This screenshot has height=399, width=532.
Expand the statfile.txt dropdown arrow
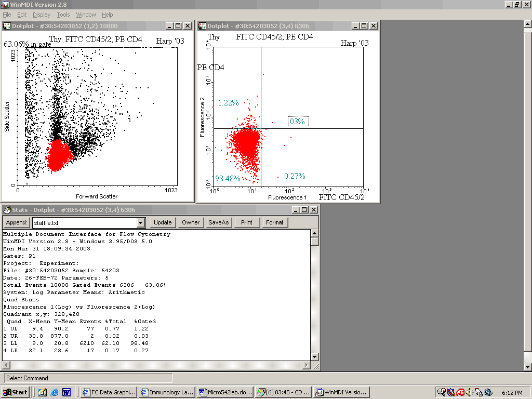point(140,222)
